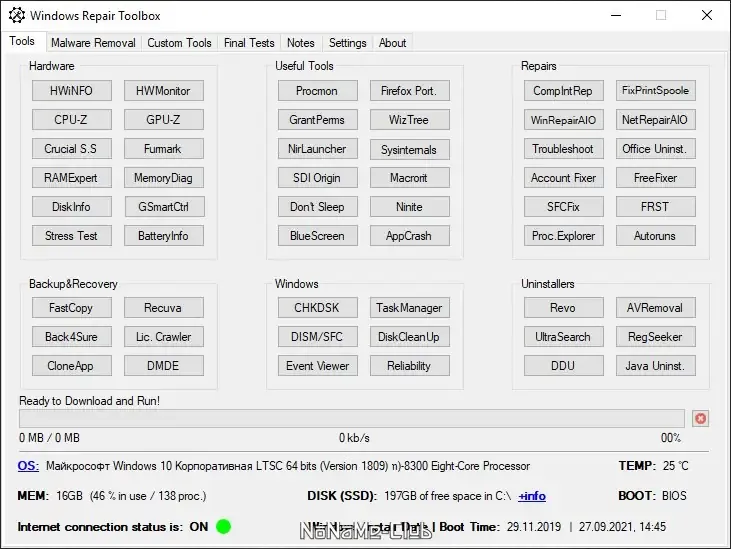Launch Procmon from Useful Tools
This screenshot has width=731, height=549.
point(318,90)
